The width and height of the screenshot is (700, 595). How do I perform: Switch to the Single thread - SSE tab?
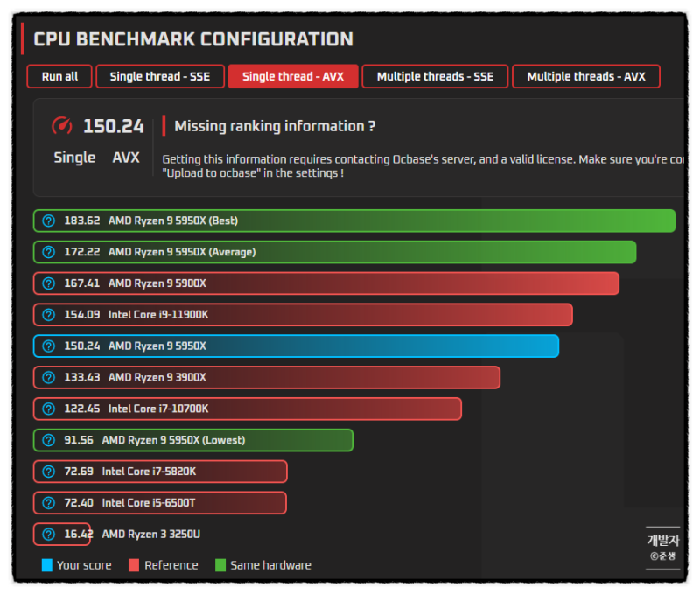click(x=160, y=76)
